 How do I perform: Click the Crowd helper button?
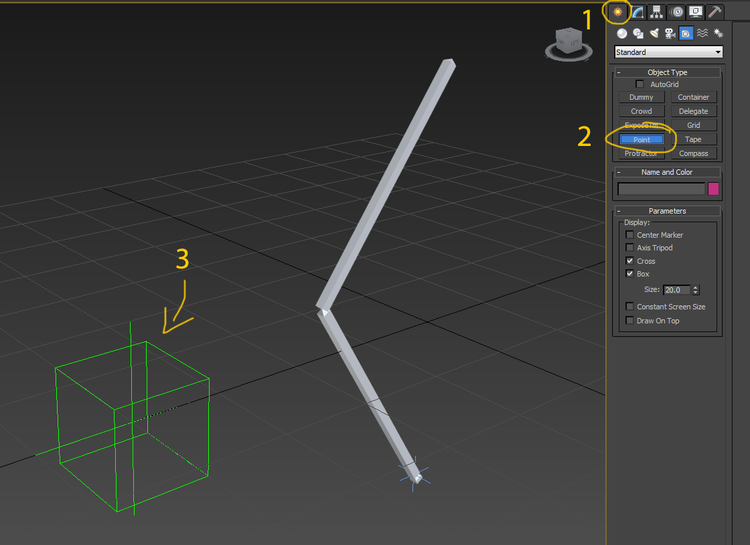click(641, 111)
